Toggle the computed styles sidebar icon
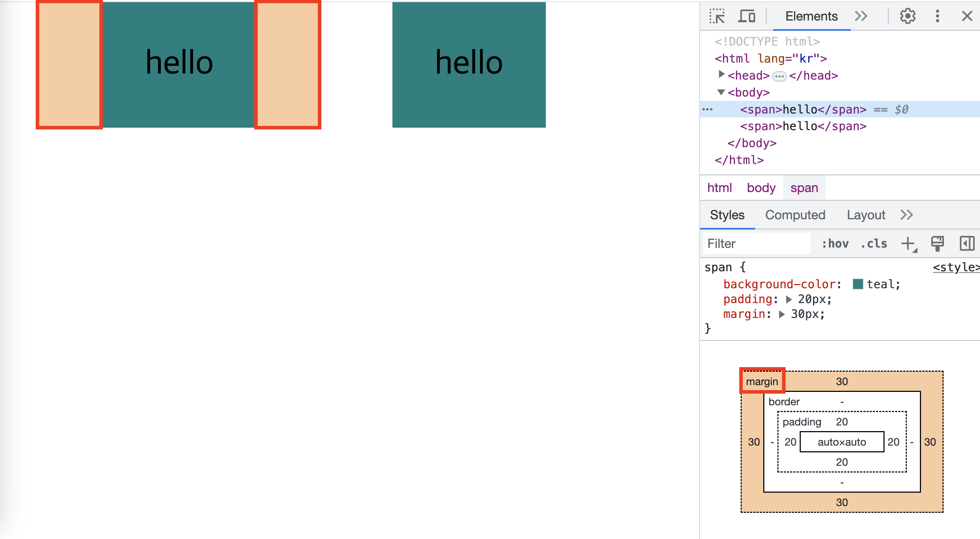The image size is (980, 539). [967, 244]
